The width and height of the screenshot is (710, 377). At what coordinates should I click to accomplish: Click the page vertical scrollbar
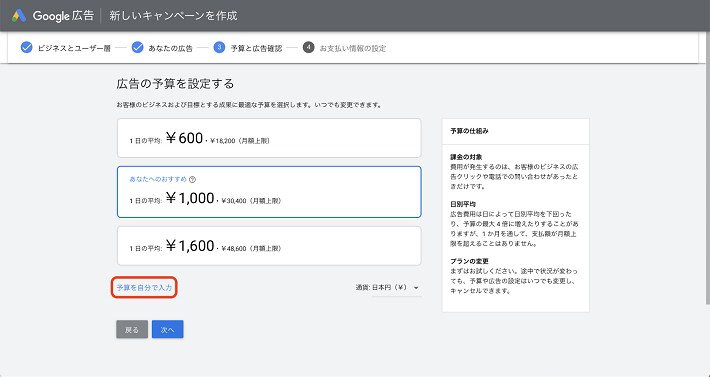tap(708, 167)
